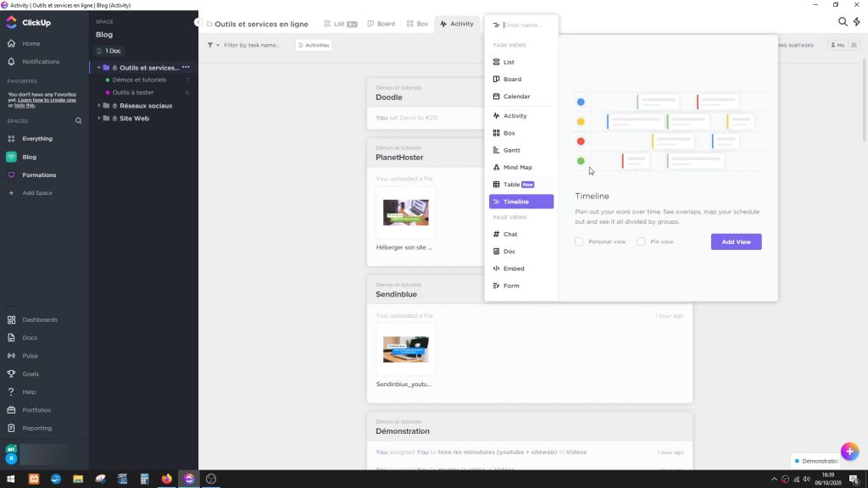This screenshot has width=868, height=488.
Task: Click the ClickUp logo
Action: coord(28,23)
